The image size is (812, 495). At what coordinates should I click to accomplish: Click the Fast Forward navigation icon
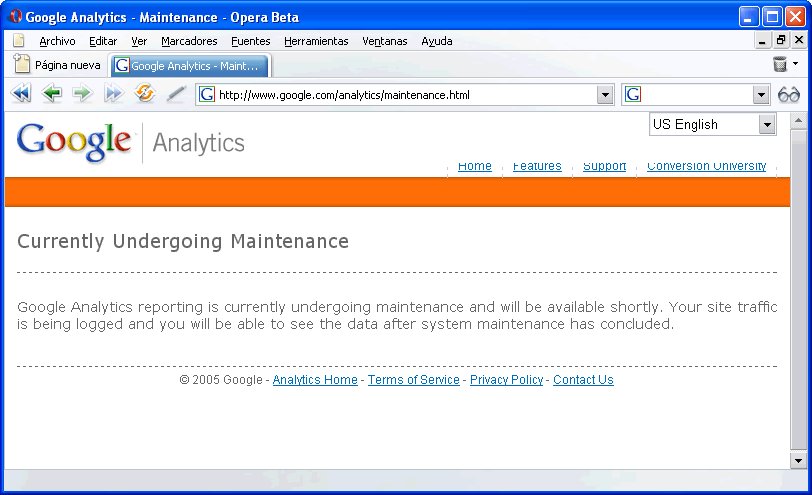(x=113, y=94)
